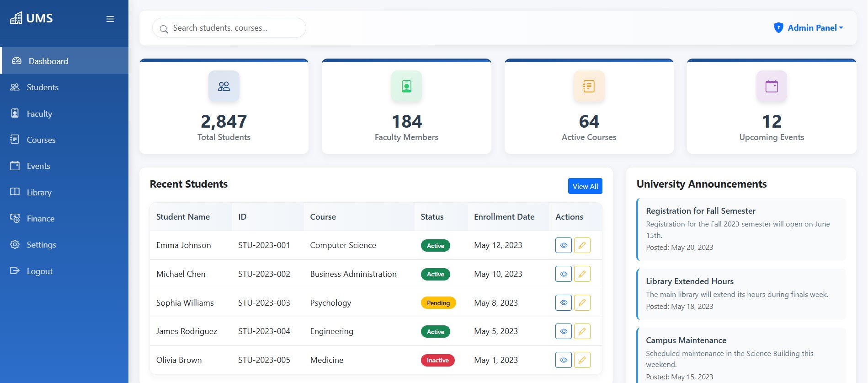The image size is (868, 383).
Task: Click the Upcoming Events calendar icon
Action: click(x=772, y=86)
